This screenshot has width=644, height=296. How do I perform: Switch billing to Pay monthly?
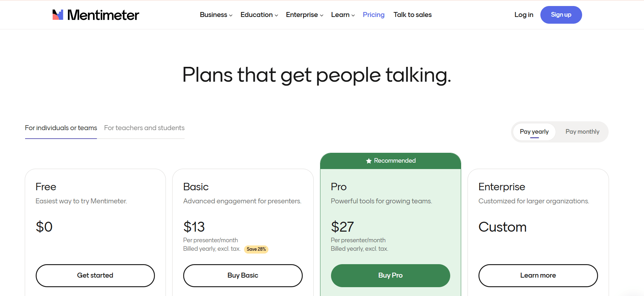pyautogui.click(x=582, y=132)
